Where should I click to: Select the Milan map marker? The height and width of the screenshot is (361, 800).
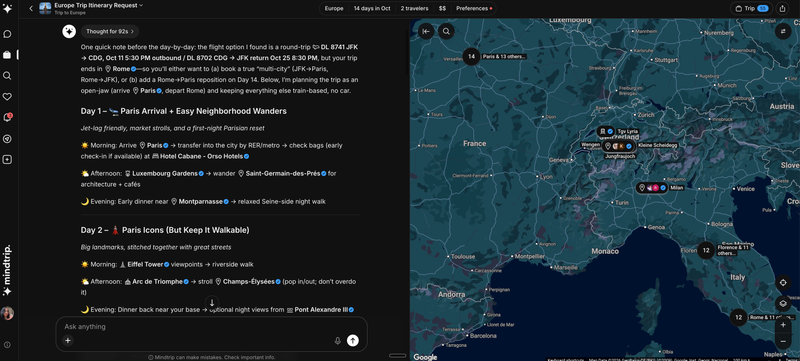click(652, 188)
